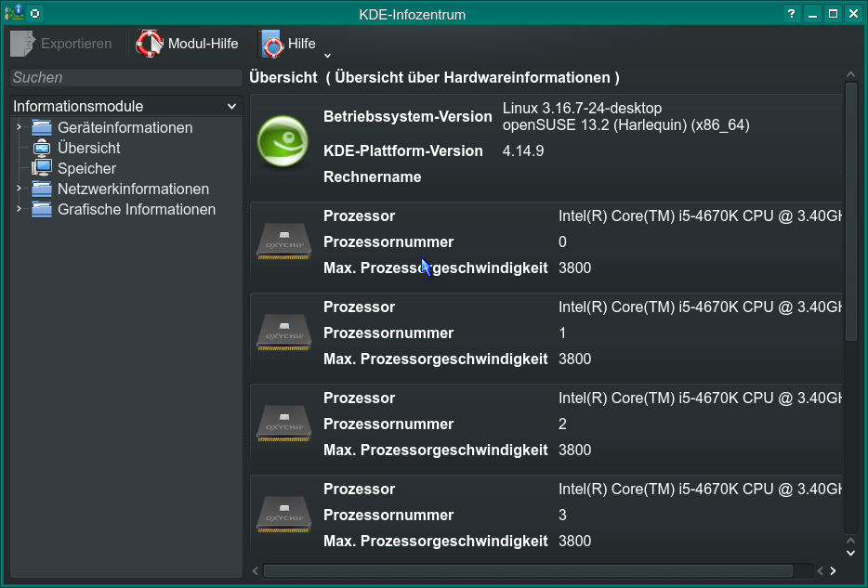
Task: Click the horizontal scrollbar right arrow
Action: [x=833, y=571]
